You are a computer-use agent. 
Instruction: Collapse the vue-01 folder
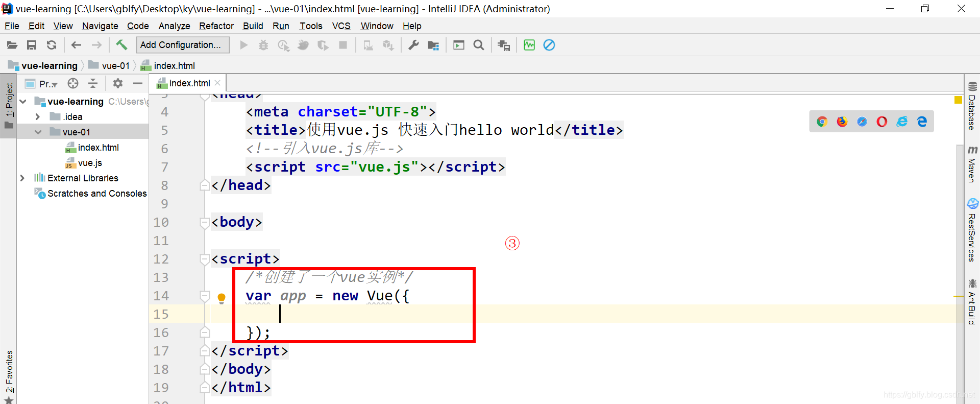(x=38, y=132)
